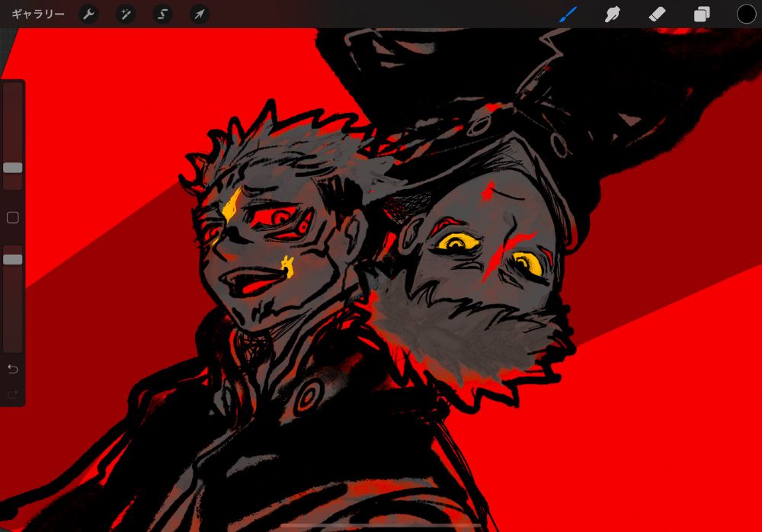Activate the Transform arrow tool
The image size is (762, 532).
(199, 14)
